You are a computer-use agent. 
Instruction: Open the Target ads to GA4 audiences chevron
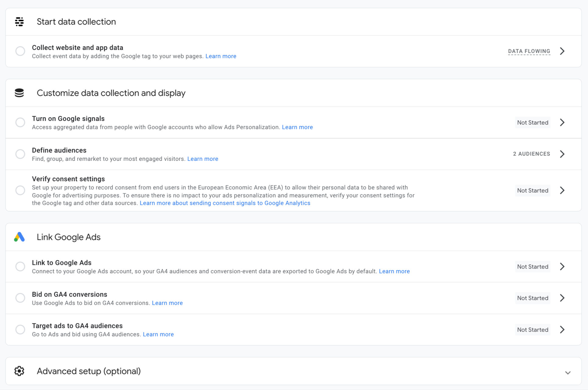(562, 330)
